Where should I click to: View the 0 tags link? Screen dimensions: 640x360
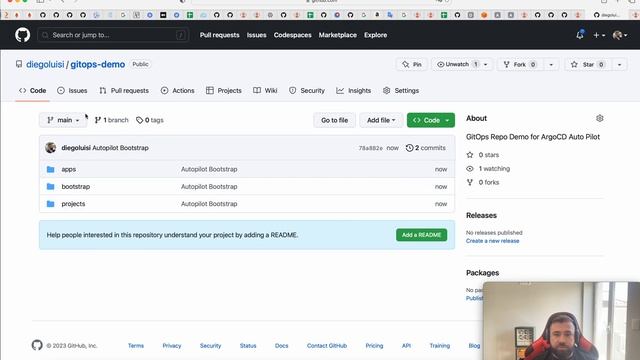pyautogui.click(x=150, y=120)
